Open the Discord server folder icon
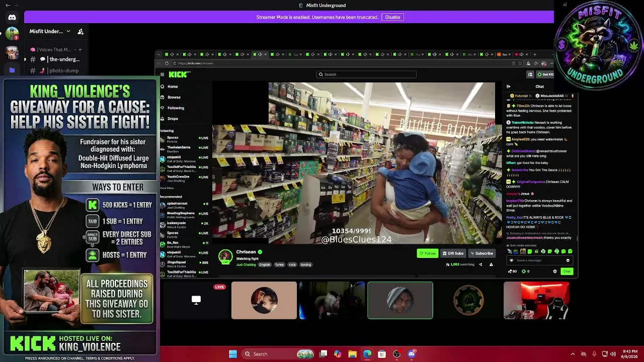 click(x=12, y=70)
